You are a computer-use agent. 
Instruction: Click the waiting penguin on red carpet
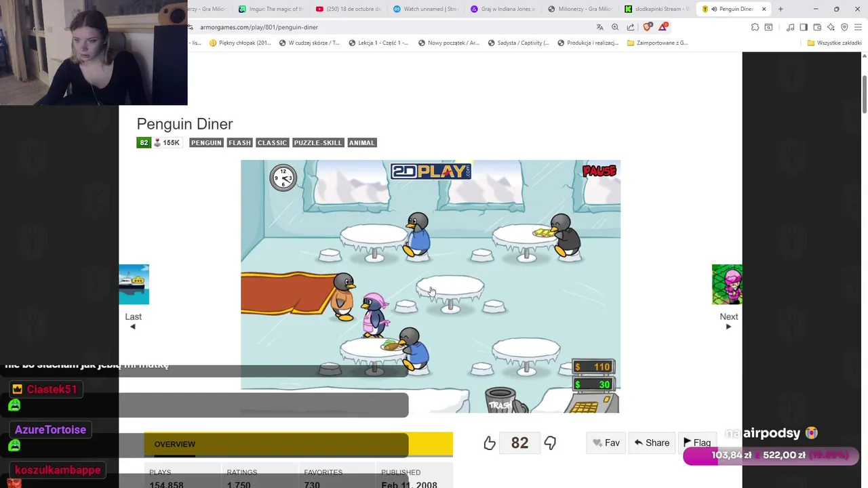[x=344, y=296]
